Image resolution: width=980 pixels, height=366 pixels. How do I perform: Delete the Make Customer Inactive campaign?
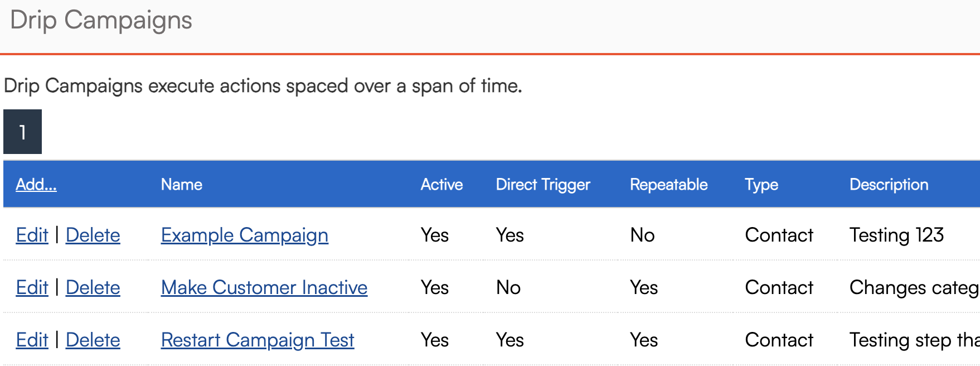(x=93, y=288)
